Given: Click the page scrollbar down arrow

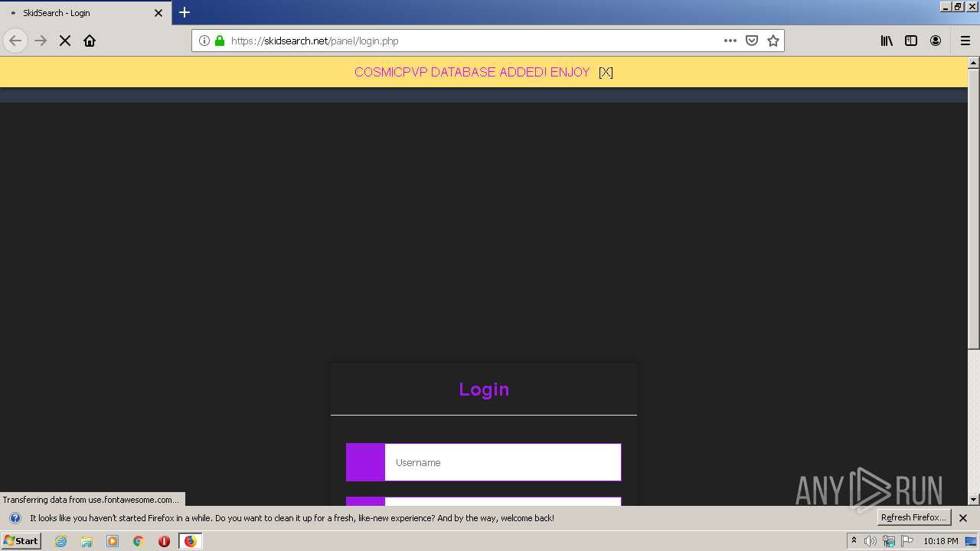Looking at the screenshot, I should coord(974,500).
